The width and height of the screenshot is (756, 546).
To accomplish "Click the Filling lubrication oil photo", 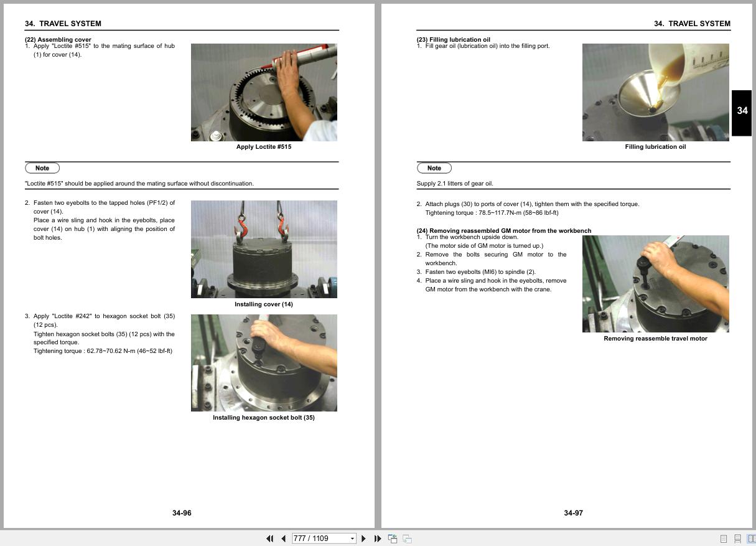I will pos(656,92).
